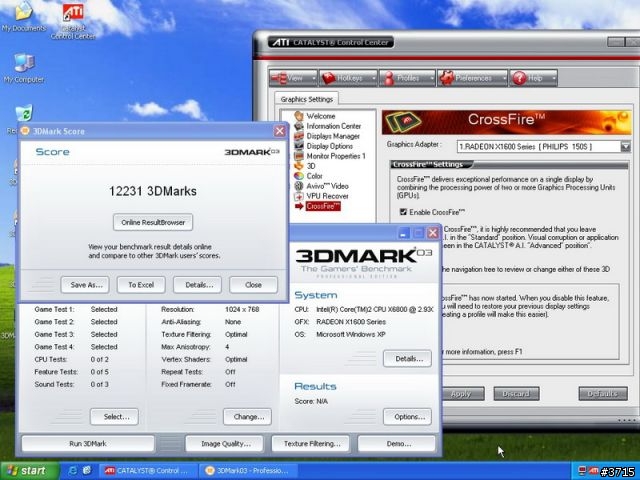Image resolution: width=640 pixels, height=480 pixels.
Task: Open the Windows start menu
Action: click(29, 471)
